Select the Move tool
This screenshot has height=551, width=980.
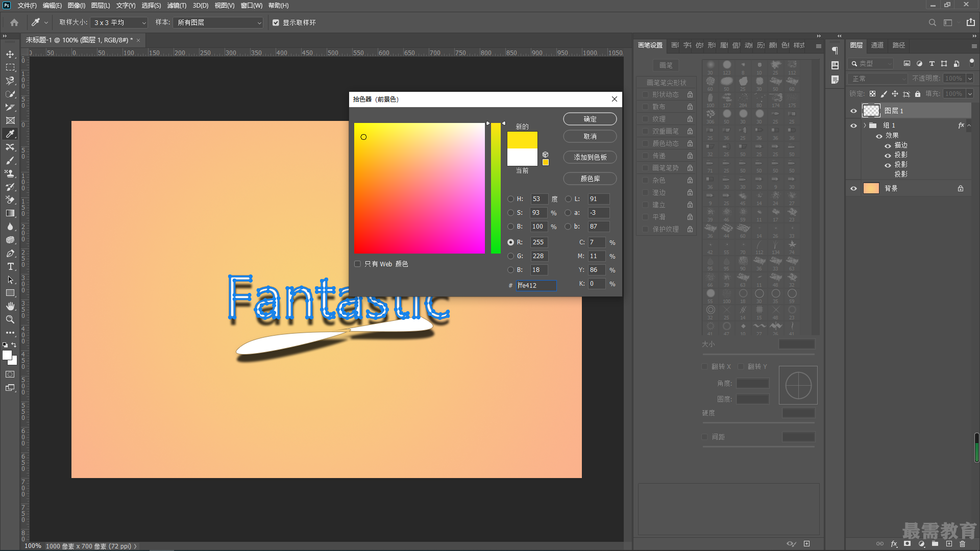point(10,54)
